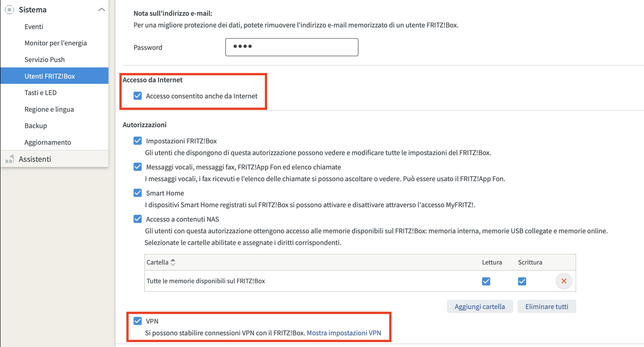Collapse the Sistema menu chevron
The height and width of the screenshot is (347, 644).
click(102, 10)
